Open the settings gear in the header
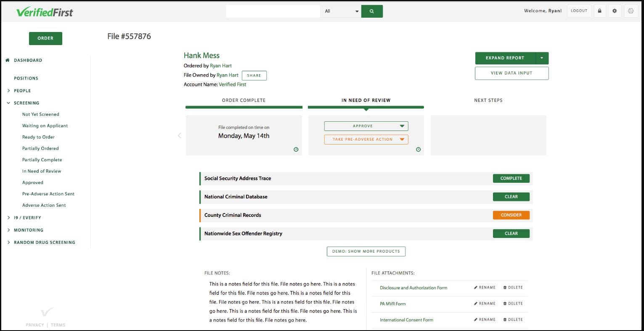Viewport: 644px width, 331px height. (x=615, y=11)
